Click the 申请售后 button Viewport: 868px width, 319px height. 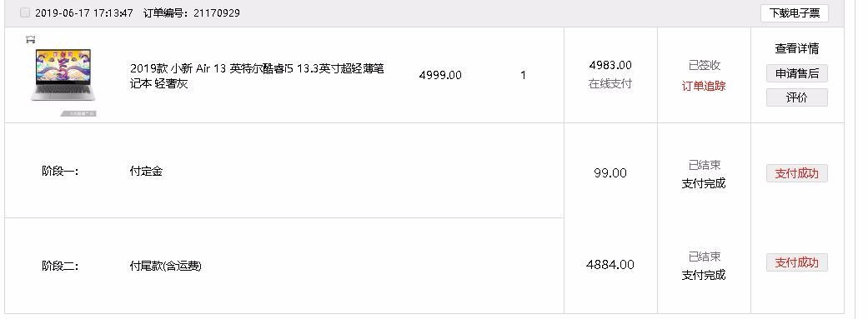coord(796,73)
